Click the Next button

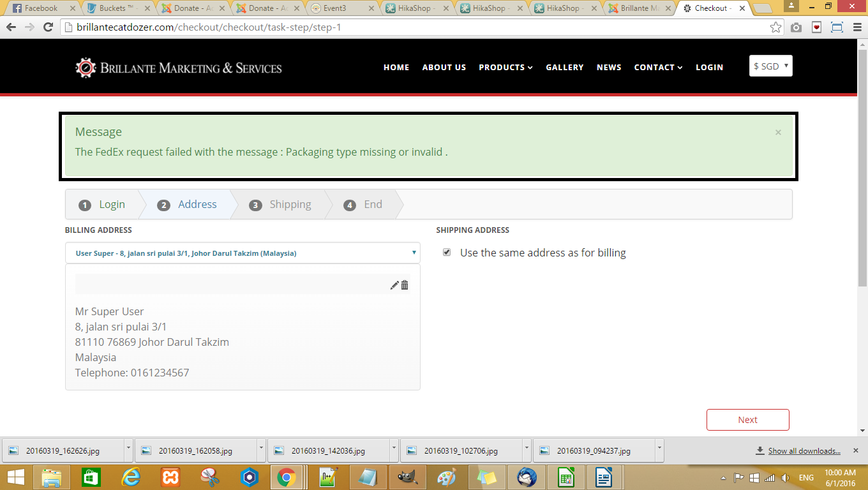tap(748, 420)
